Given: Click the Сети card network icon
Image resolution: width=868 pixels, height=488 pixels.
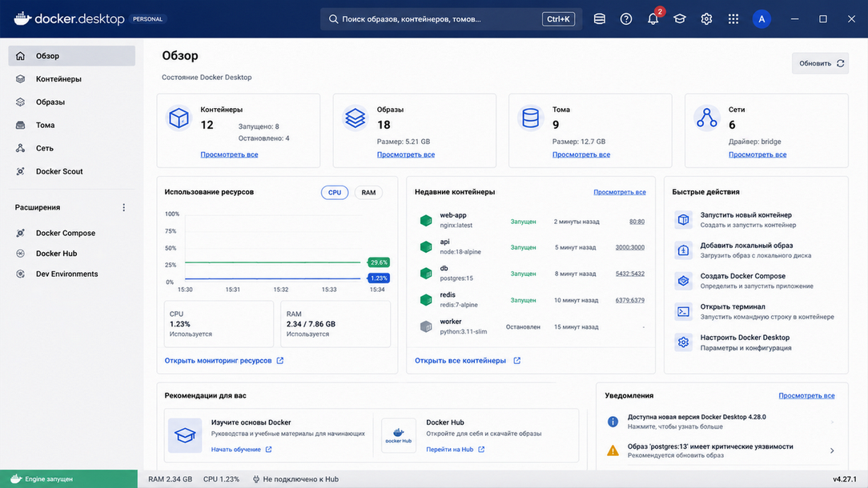Looking at the screenshot, I should 707,118.
